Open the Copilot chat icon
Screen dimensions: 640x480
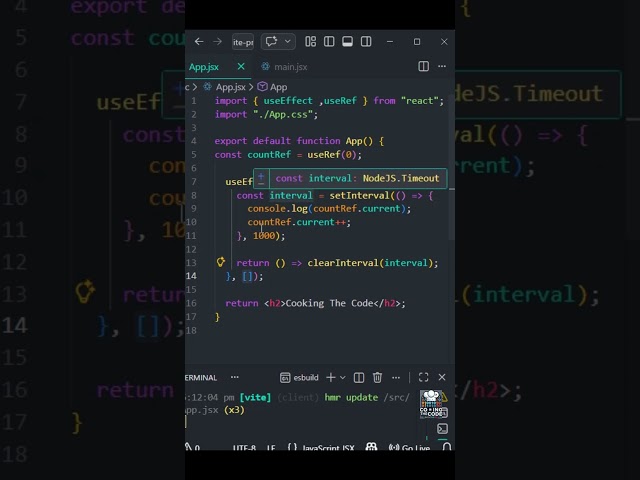271,41
